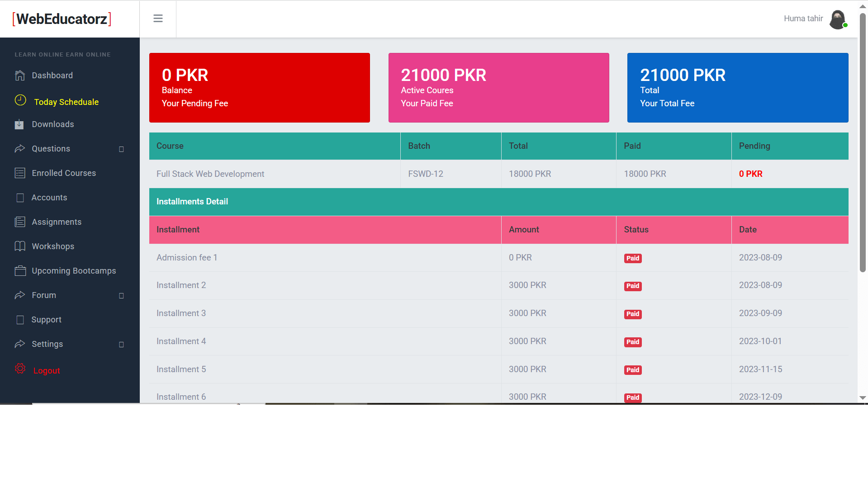Click the Huma tahir username
This screenshot has width=868, height=492.
tap(803, 19)
